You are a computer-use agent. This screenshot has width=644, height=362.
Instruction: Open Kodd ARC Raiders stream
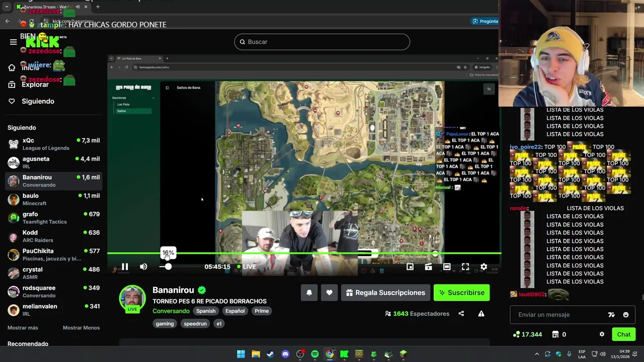tap(53, 236)
